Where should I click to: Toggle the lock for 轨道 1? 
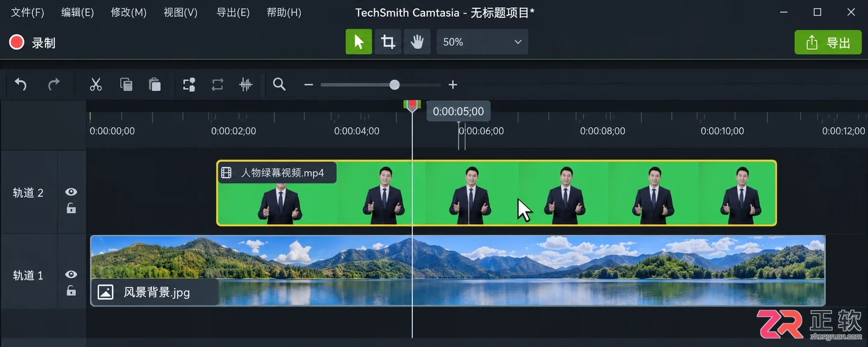(71, 291)
